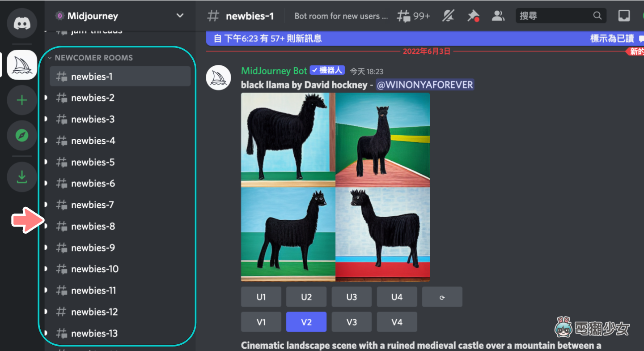Open the newbies-7 channel
Image resolution: width=644 pixels, height=351 pixels.
120,205
